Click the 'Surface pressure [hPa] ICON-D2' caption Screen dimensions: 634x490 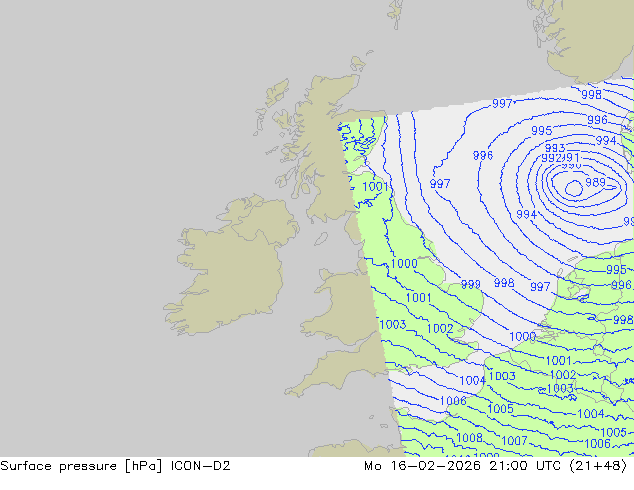tap(115, 466)
